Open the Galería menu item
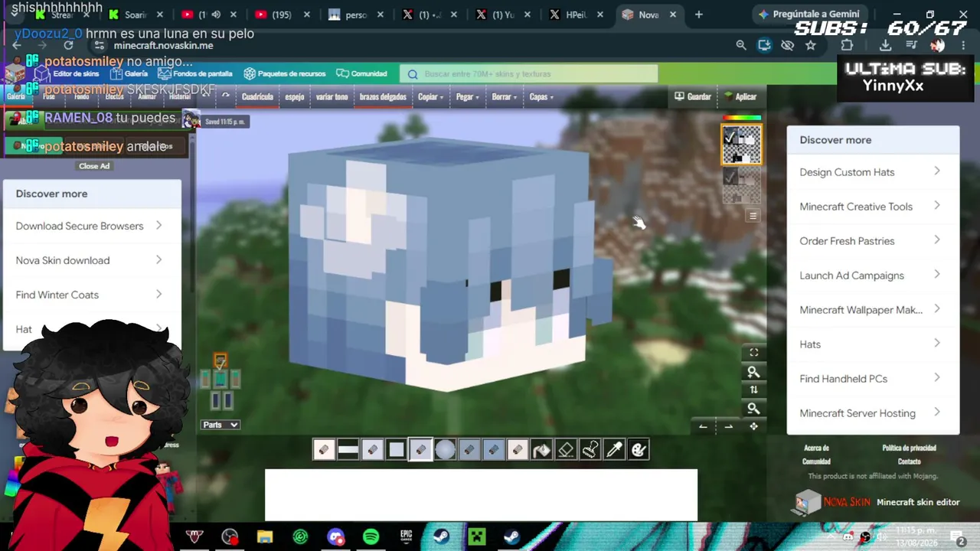This screenshot has width=980, height=551. click(129, 74)
